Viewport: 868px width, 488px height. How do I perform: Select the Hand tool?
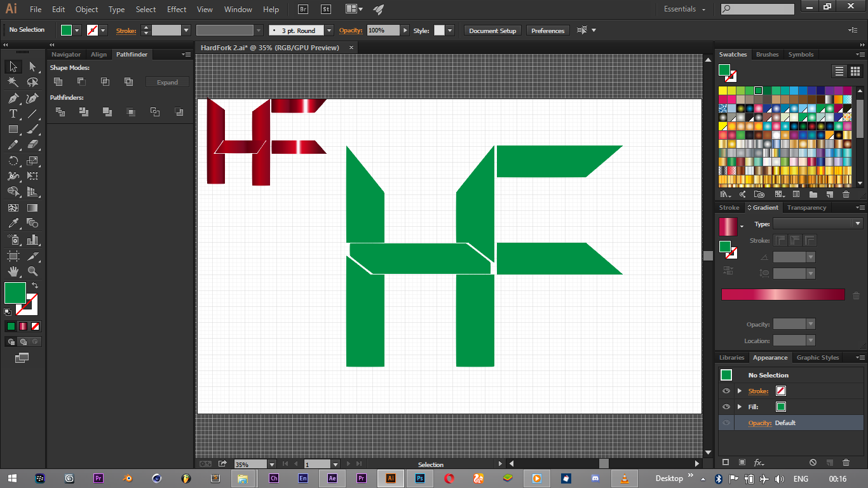pos(13,271)
